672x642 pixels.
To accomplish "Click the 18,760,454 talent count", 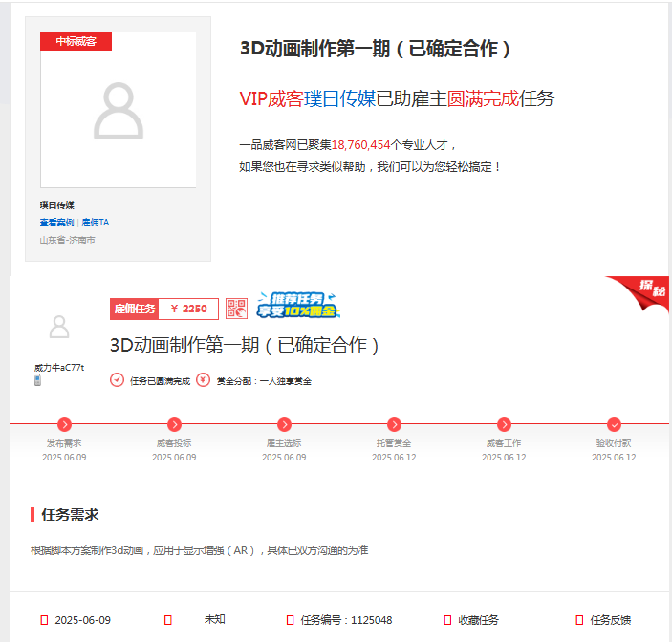I will (x=361, y=145).
